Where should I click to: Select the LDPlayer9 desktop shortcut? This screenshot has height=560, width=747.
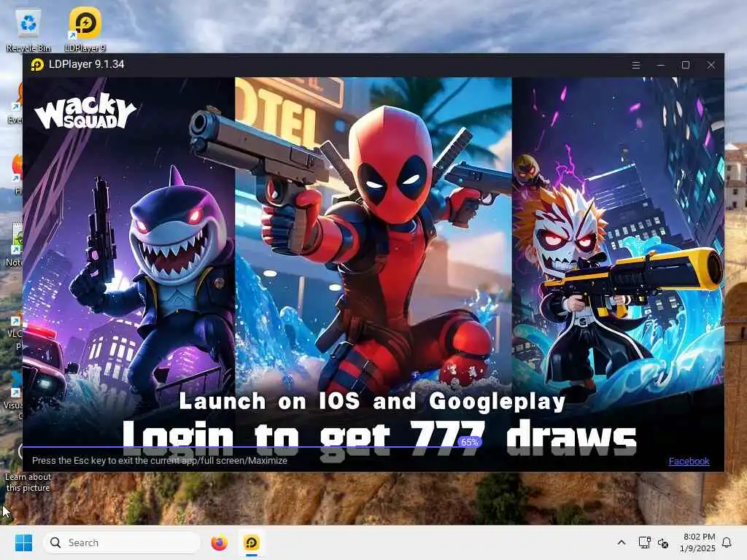tap(85, 30)
